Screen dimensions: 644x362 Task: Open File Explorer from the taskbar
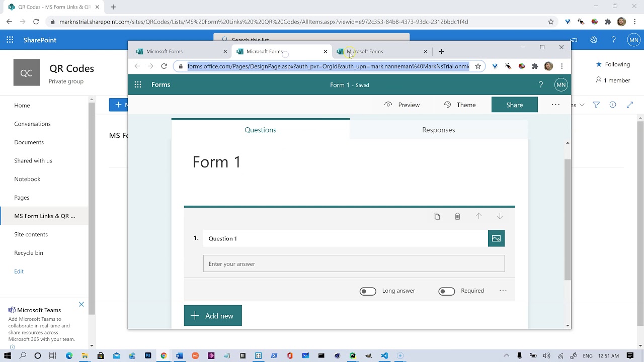click(x=85, y=355)
